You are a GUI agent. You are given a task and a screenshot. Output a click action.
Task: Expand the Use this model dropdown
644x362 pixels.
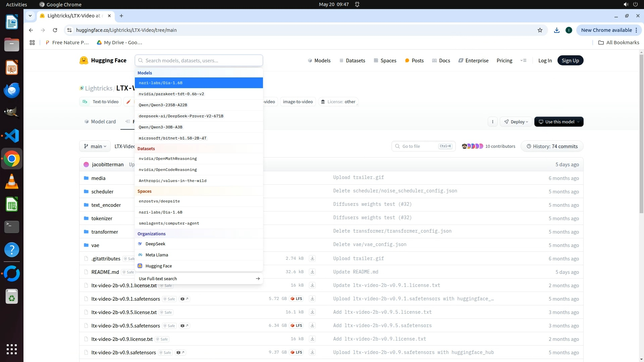click(559, 122)
